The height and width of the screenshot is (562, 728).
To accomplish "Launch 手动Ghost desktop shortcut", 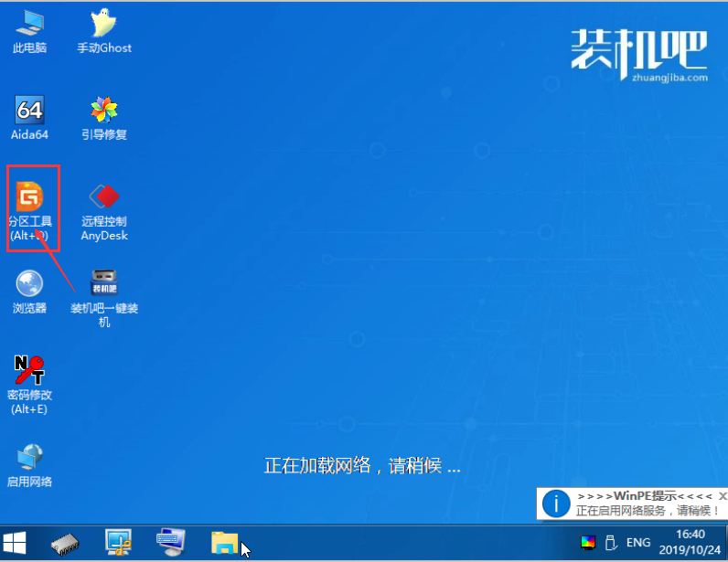I will tap(103, 28).
